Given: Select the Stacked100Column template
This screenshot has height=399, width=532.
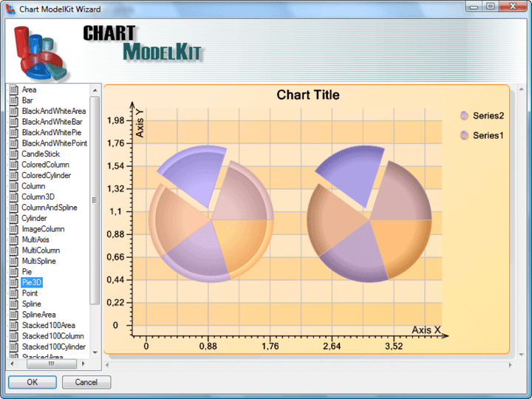Looking at the screenshot, I should (x=53, y=336).
